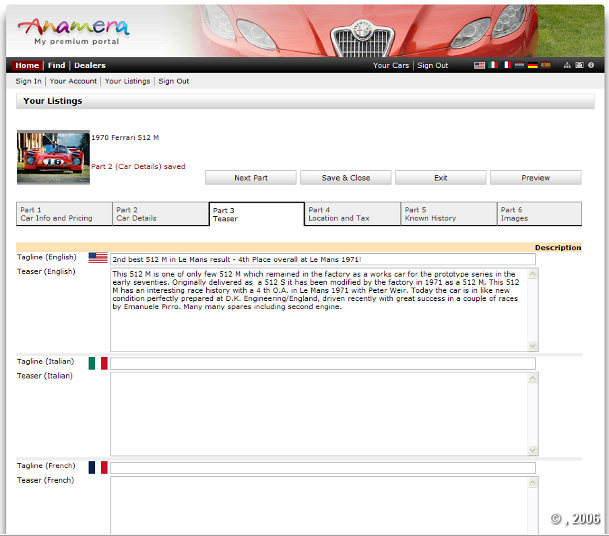Click the round info icon in nav bar
The width and height of the screenshot is (609, 536).
click(591, 65)
